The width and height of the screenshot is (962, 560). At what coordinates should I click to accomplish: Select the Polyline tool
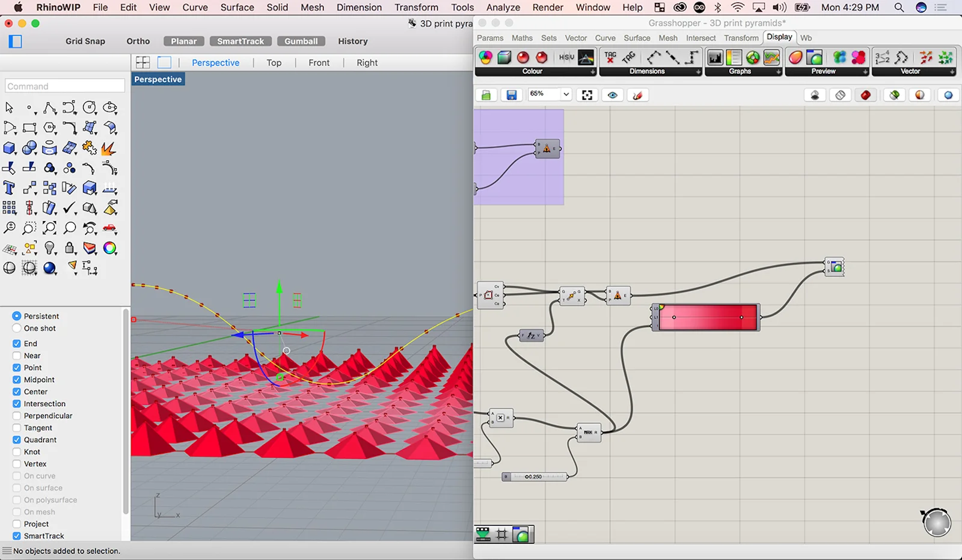[x=50, y=108]
